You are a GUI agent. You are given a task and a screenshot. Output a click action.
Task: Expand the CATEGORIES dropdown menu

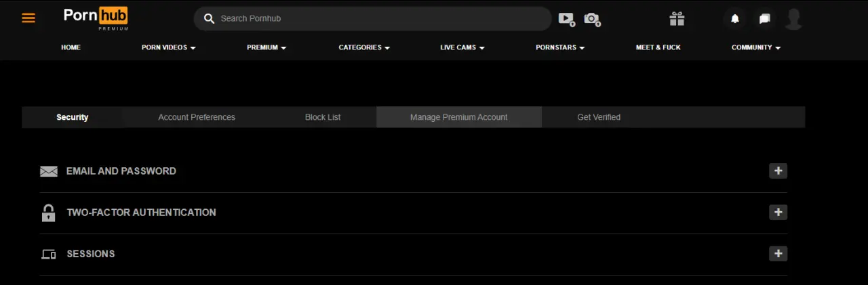point(364,47)
